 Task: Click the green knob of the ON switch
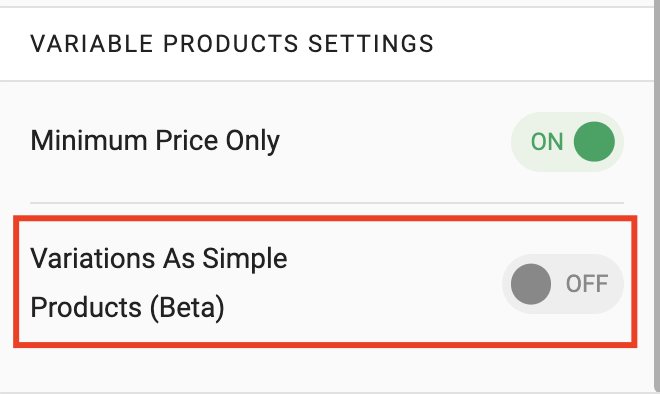pos(594,141)
